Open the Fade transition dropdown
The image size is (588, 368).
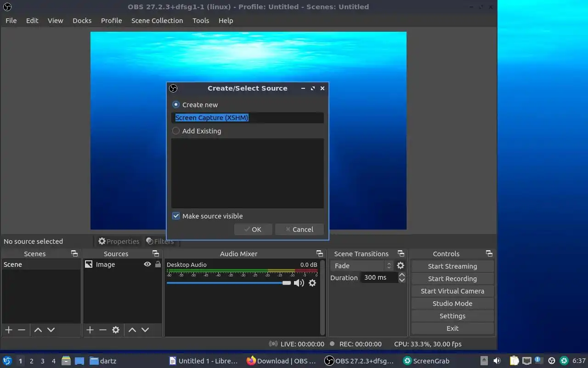pos(362,266)
